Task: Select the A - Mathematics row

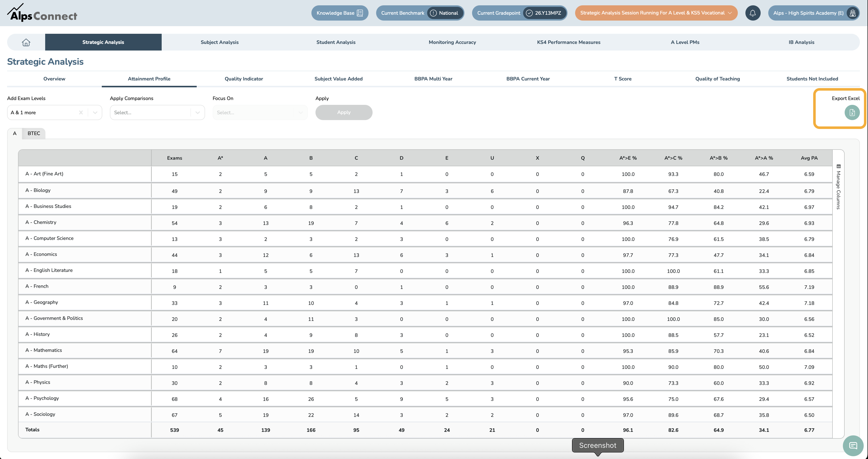Action: coord(425,351)
